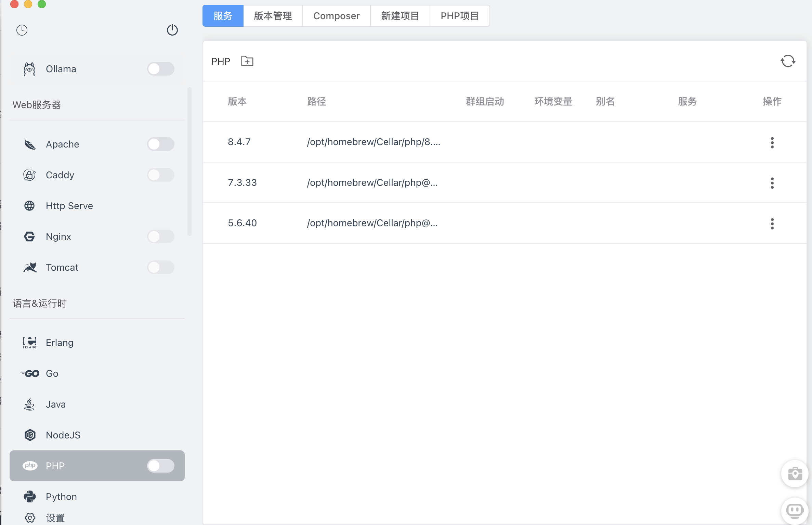This screenshot has height=525, width=812.
Task: Open the PHP项目 tab
Action: (x=460, y=16)
